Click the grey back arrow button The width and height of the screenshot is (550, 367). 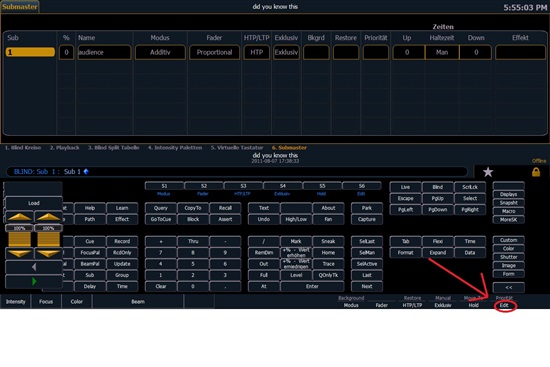coord(34,267)
